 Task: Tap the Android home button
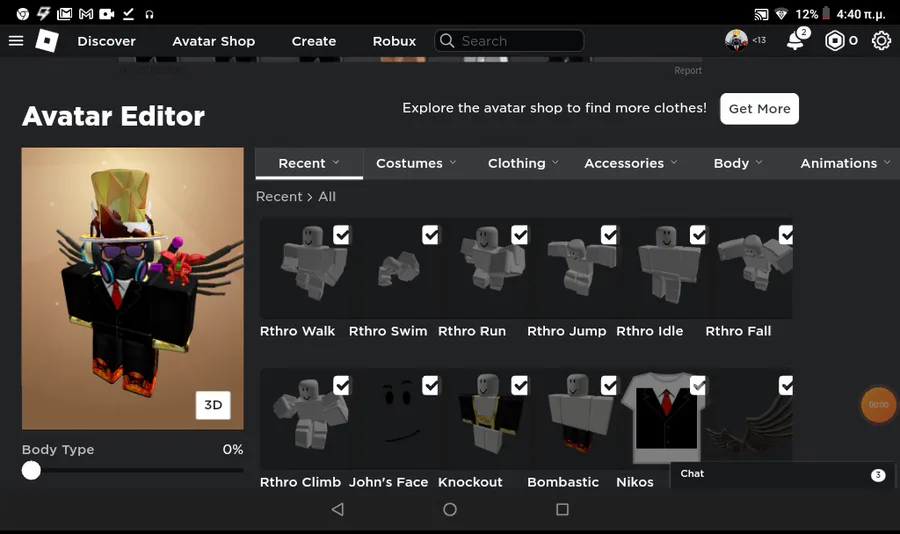(x=450, y=509)
